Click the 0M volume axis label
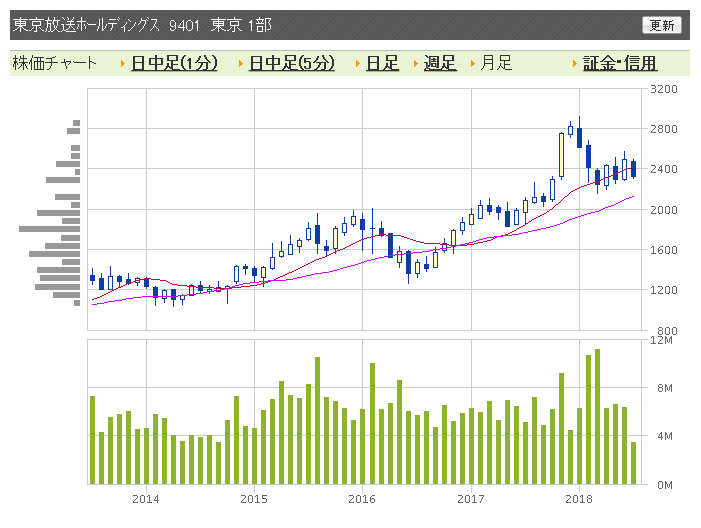This screenshot has width=701, height=528. point(665,485)
